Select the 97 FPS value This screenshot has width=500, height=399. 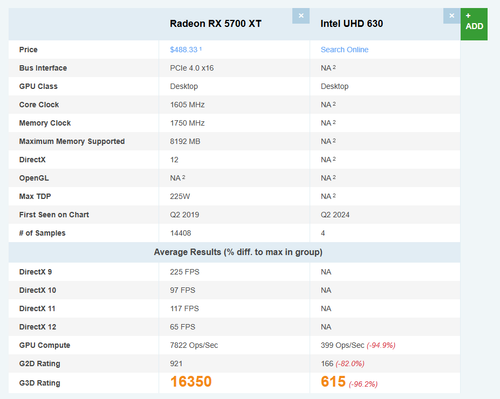(182, 290)
